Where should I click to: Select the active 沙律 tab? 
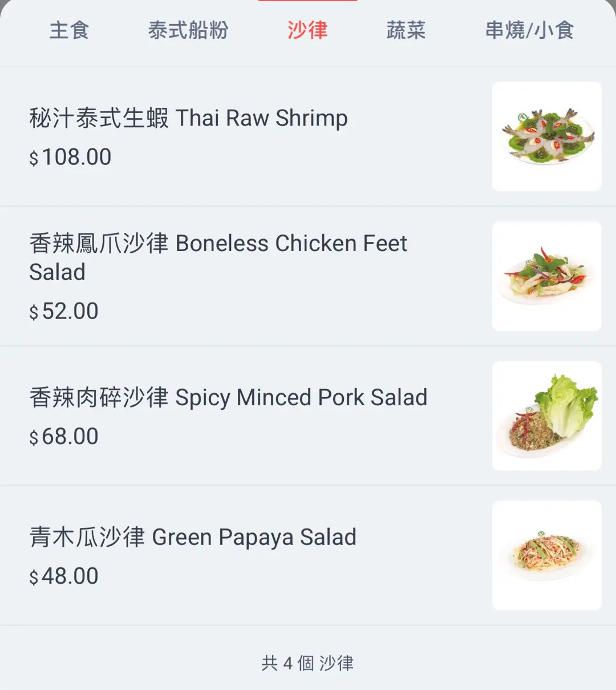click(307, 30)
